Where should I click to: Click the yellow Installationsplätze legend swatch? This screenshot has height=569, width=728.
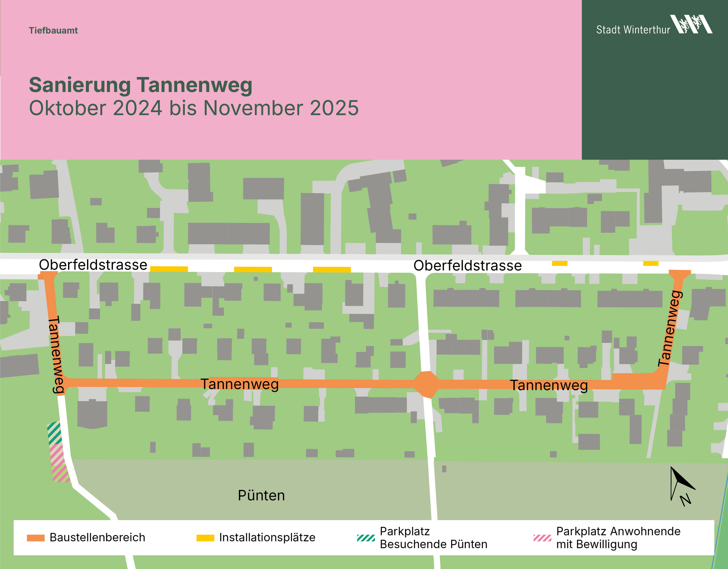coord(205,538)
